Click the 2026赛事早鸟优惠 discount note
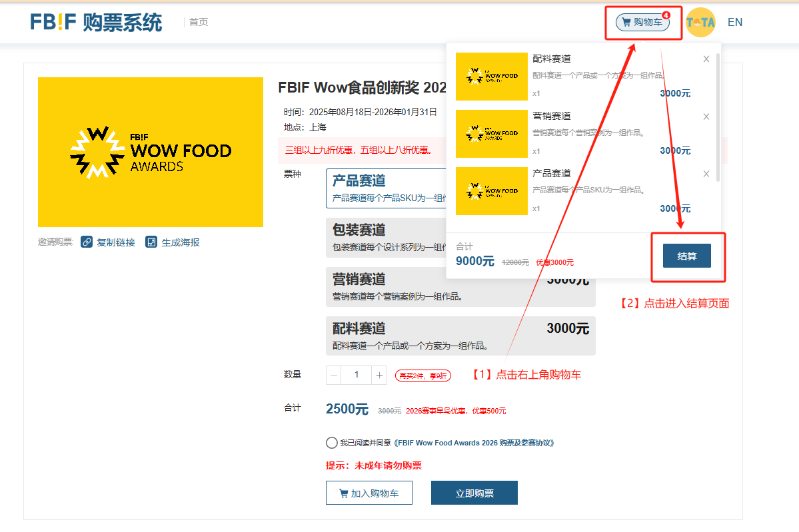This screenshot has width=799, height=532. point(456,411)
